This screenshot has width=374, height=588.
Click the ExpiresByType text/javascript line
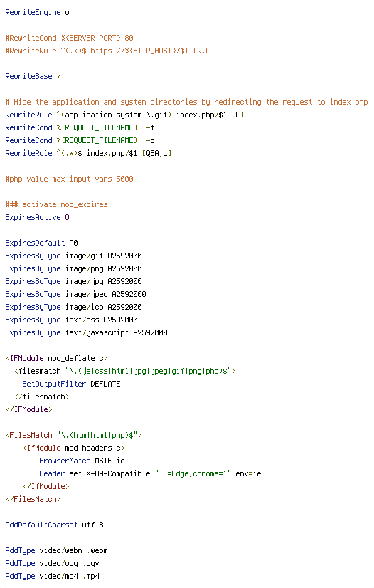86,332
